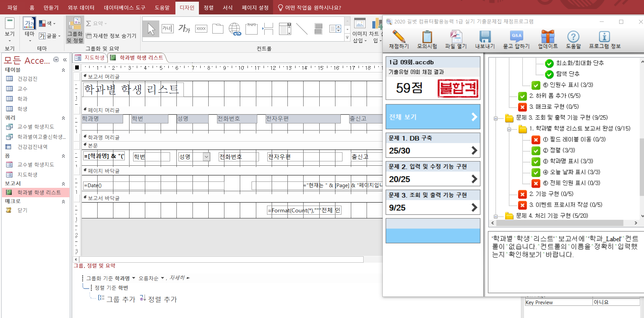Viewport: 644px width, 318px height.
Task: Open the 묻고 답하기 Q&A icon
Action: [516, 37]
